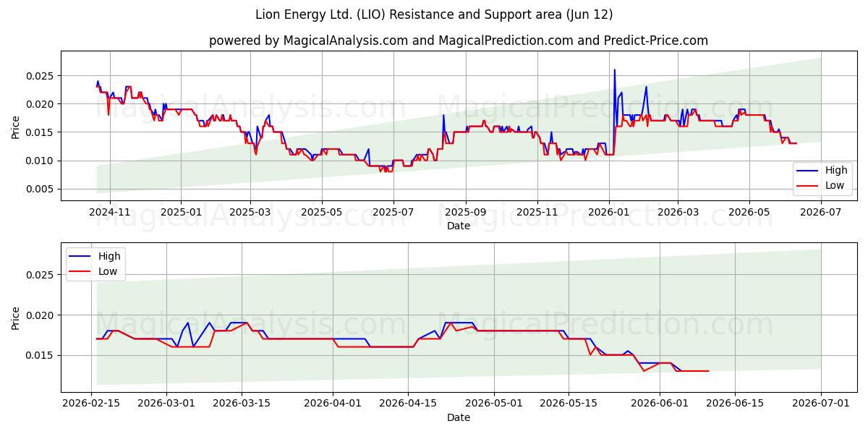Click the '0.015' price tick in the top chart
This screenshot has width=868, height=434.
41,132
